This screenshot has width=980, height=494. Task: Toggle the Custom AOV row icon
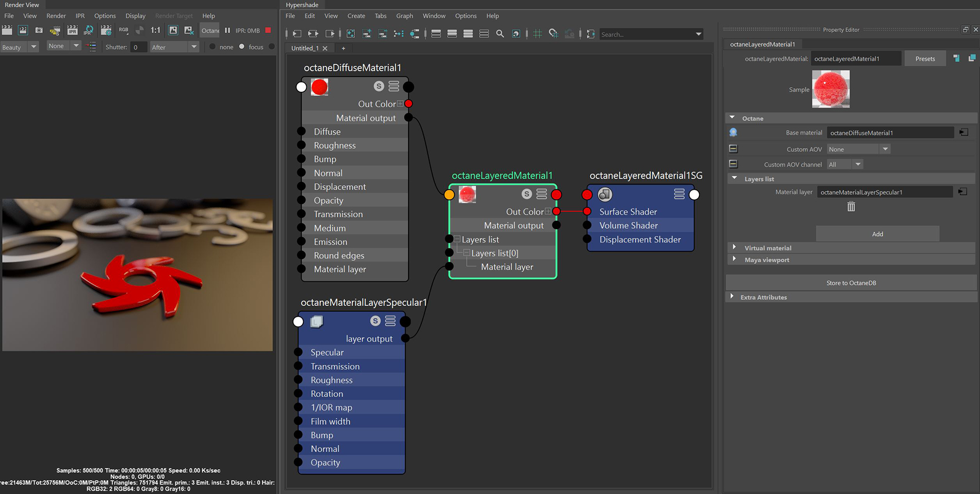coord(733,149)
